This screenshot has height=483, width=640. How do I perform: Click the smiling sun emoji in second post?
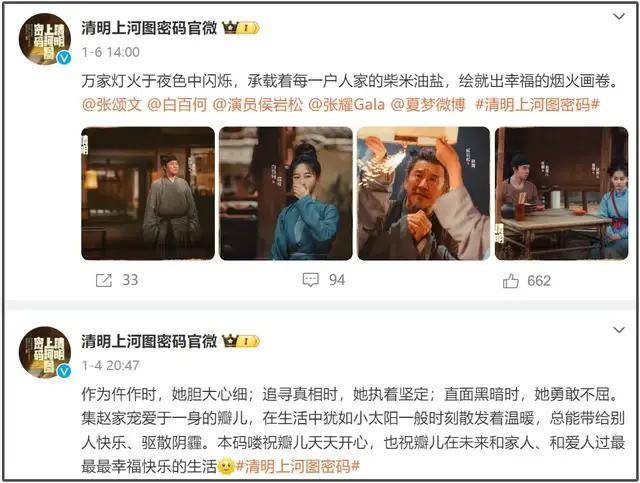[226, 466]
